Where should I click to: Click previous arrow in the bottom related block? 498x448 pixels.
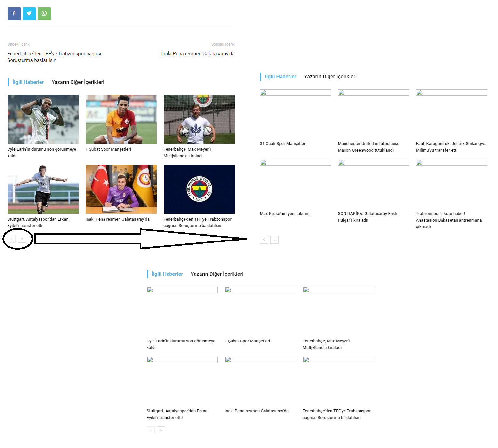click(x=151, y=430)
